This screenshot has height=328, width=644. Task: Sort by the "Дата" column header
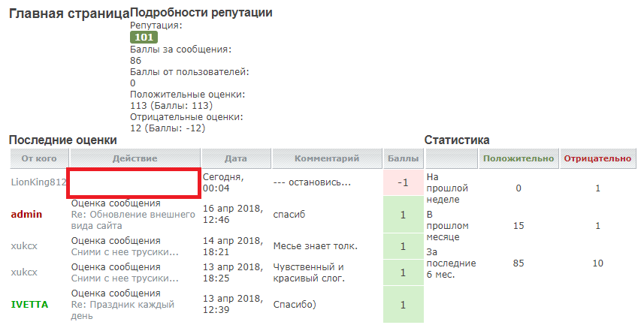tap(235, 158)
